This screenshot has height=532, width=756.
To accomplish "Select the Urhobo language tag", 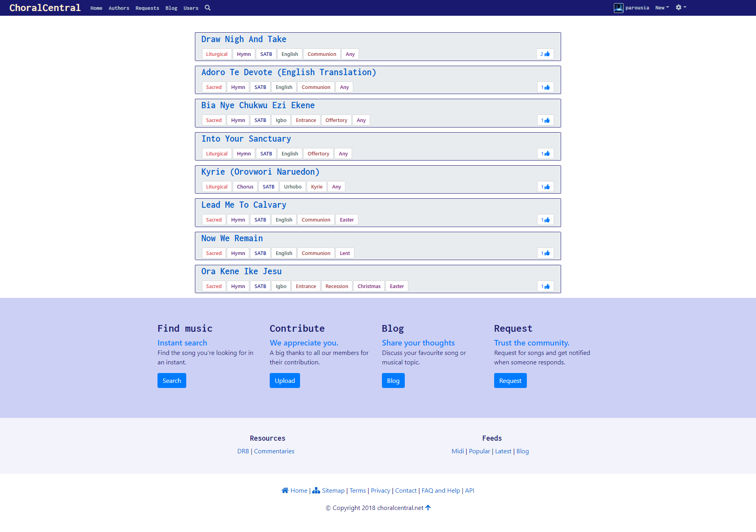I will pyautogui.click(x=293, y=187).
